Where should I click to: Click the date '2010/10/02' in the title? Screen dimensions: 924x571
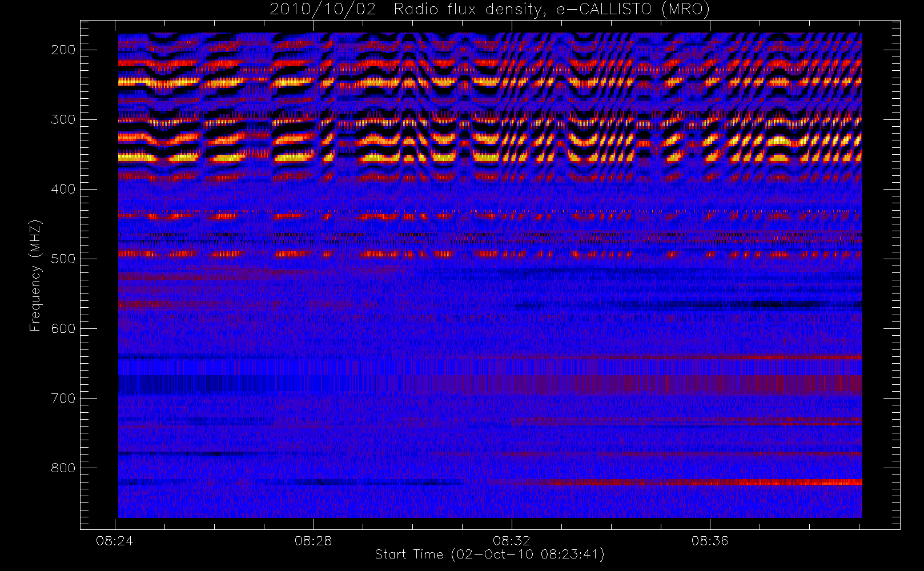[x=323, y=10]
